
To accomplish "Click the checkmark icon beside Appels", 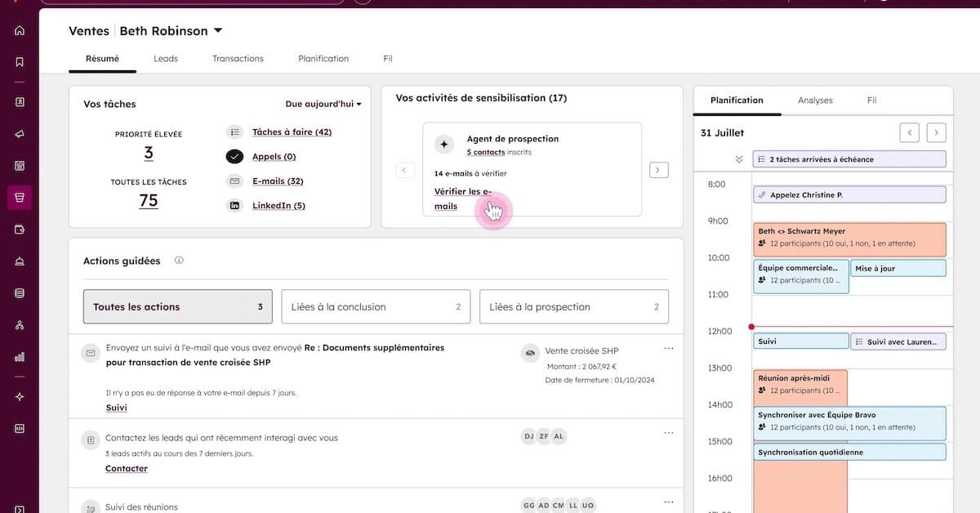I will click(x=235, y=156).
